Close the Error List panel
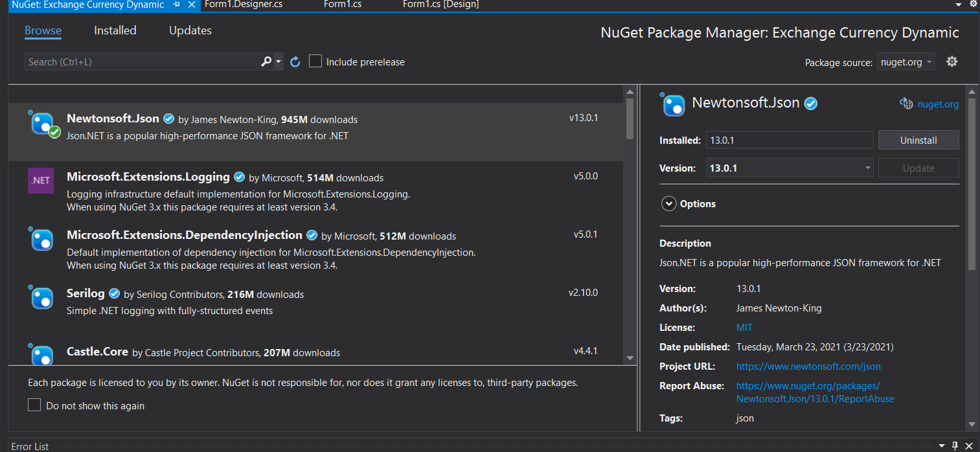980x452 pixels. [x=969, y=446]
